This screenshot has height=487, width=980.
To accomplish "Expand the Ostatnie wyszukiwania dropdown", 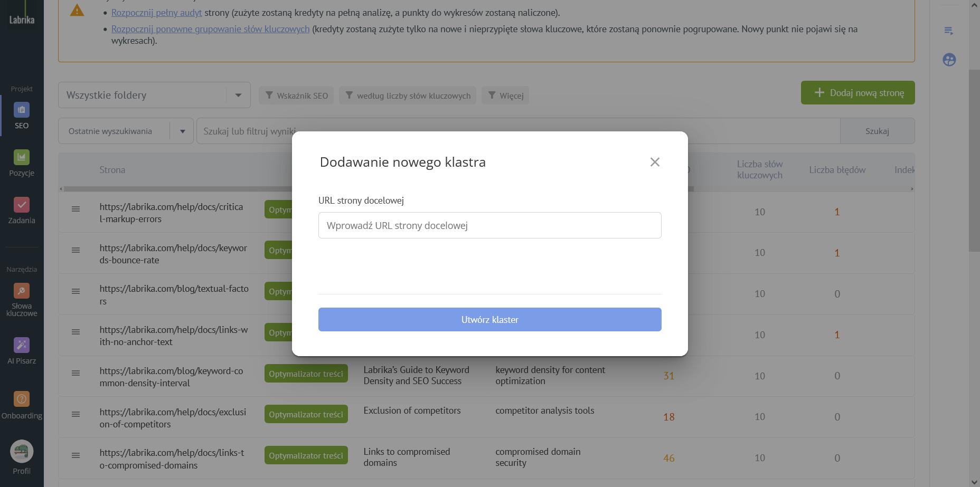I will click(182, 131).
